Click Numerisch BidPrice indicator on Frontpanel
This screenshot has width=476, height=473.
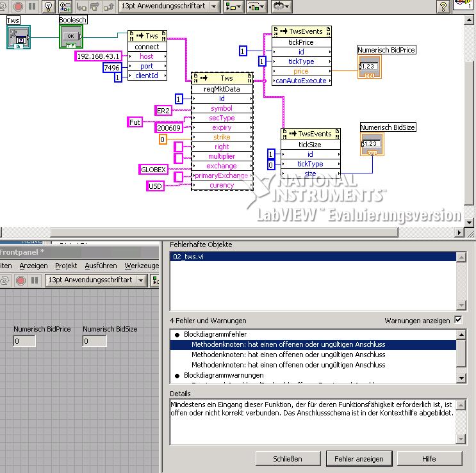[x=24, y=341]
